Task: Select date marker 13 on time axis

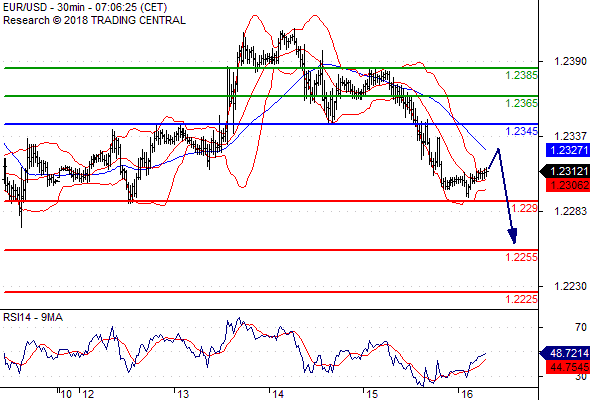Action: pos(183,394)
